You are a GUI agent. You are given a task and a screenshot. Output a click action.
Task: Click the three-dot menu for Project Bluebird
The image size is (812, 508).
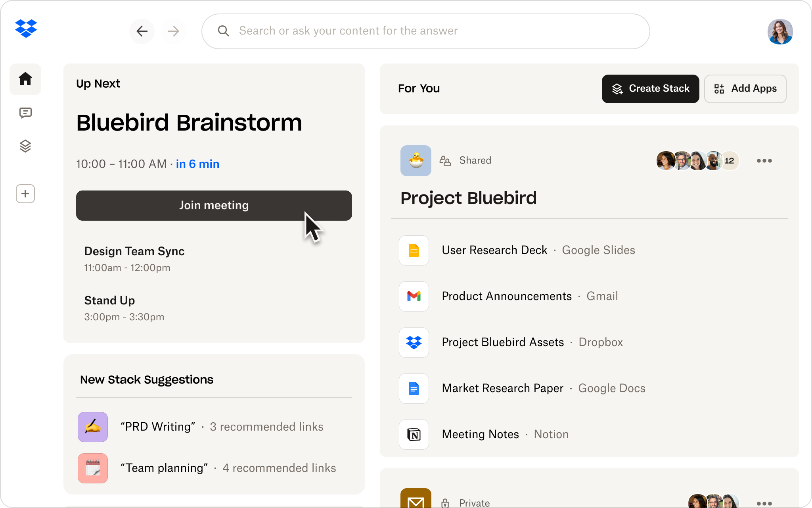pos(764,160)
